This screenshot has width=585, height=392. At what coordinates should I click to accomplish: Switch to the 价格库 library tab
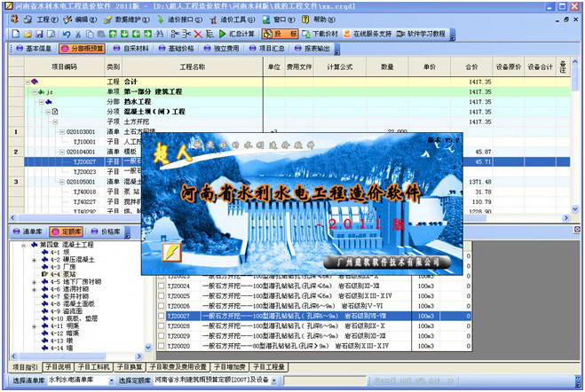pyautogui.click(x=107, y=231)
